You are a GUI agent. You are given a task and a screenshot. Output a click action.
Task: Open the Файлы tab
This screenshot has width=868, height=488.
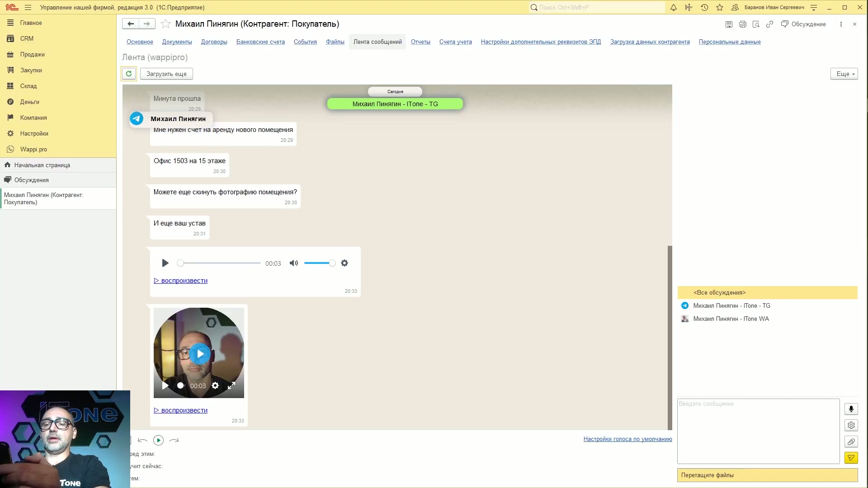(x=335, y=42)
